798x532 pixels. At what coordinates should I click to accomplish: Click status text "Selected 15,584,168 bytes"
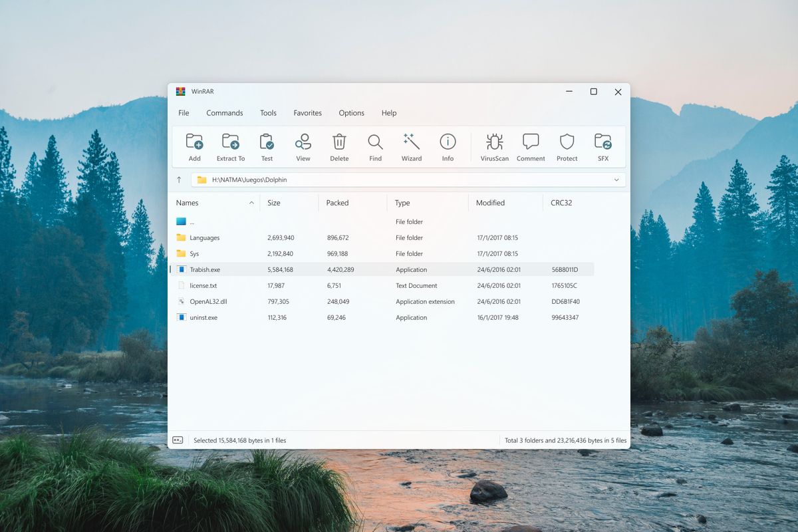point(229,440)
